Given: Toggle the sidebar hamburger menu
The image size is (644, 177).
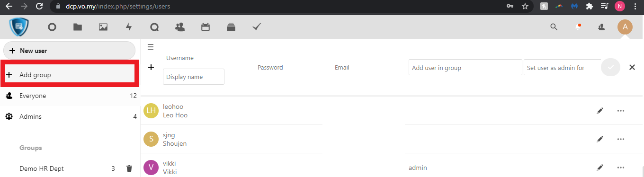Looking at the screenshot, I should point(151,47).
